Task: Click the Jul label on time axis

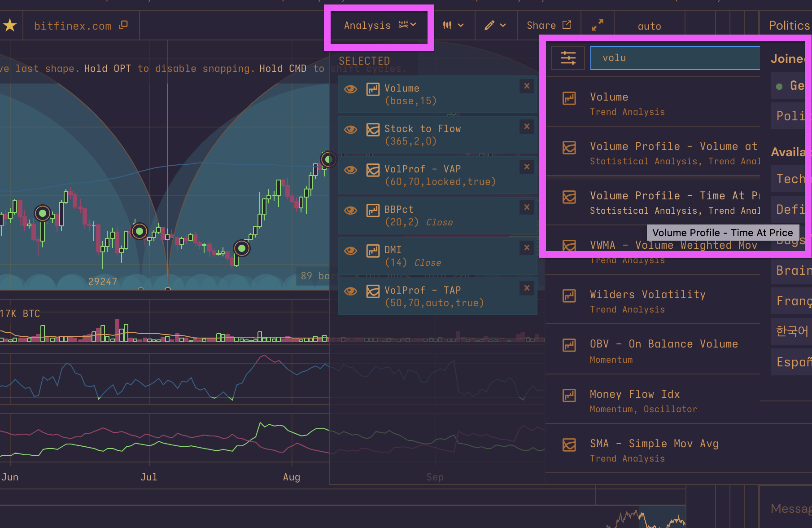Action: pos(148,477)
